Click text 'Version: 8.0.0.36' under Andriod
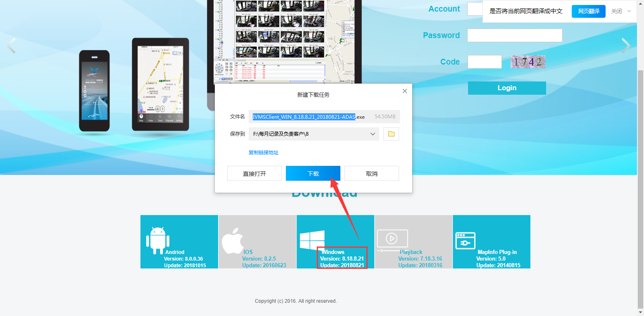This screenshot has height=316, width=644. pyautogui.click(x=183, y=259)
